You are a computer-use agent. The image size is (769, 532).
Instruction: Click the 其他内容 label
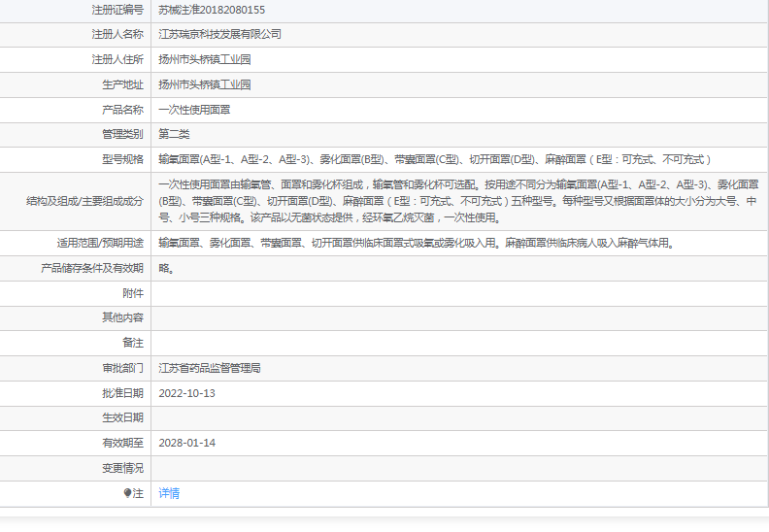pyautogui.click(x=122, y=317)
